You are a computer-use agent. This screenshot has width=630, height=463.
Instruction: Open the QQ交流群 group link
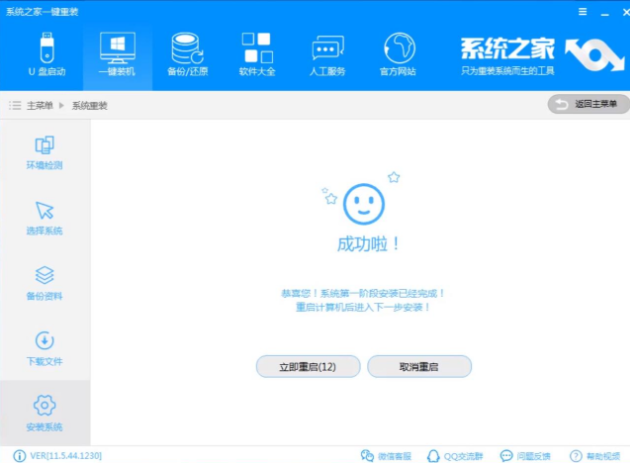pyautogui.click(x=457, y=455)
